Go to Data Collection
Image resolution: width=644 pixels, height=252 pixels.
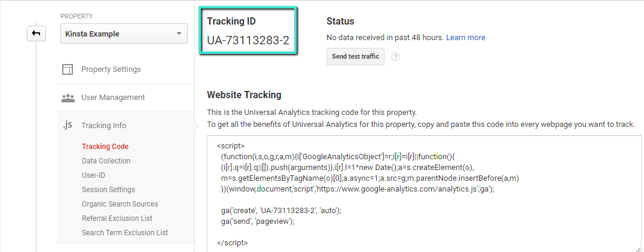pyautogui.click(x=106, y=160)
